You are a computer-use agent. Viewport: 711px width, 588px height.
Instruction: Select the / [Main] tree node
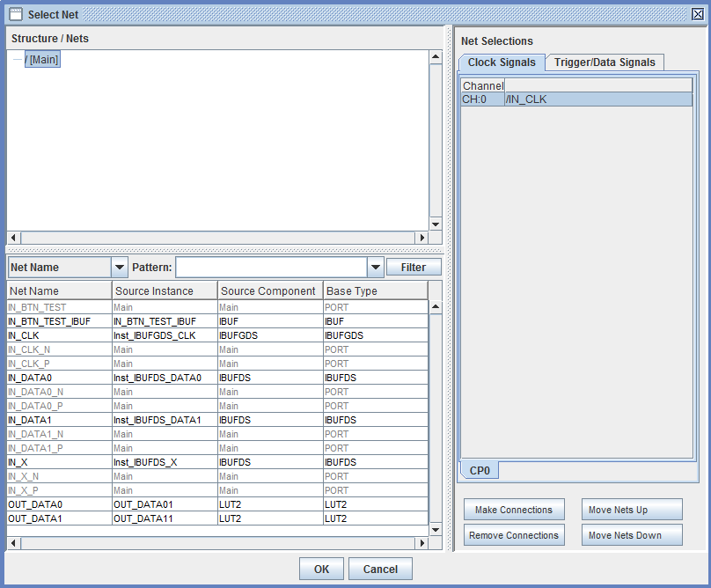coord(42,60)
